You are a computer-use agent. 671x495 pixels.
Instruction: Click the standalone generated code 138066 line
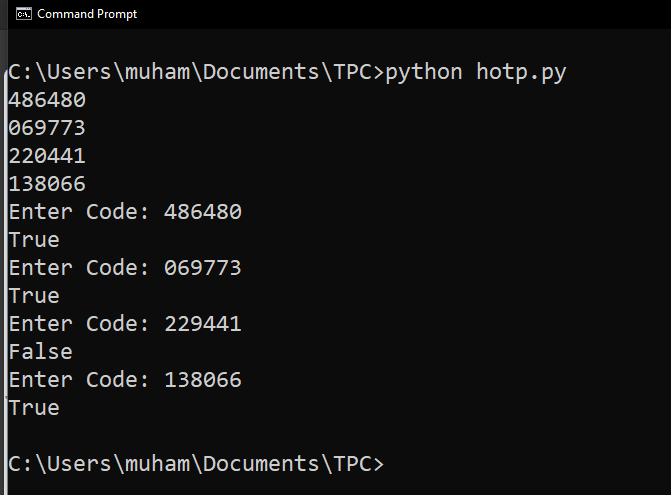coord(46,184)
